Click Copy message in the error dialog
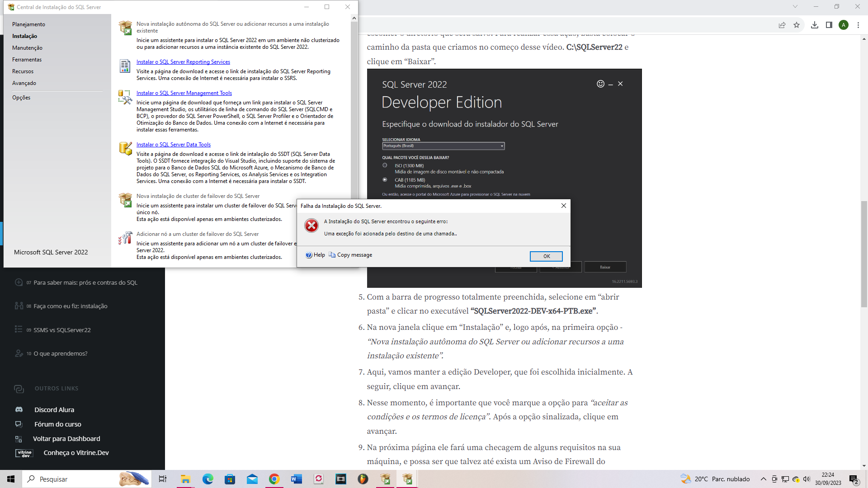 (354, 255)
